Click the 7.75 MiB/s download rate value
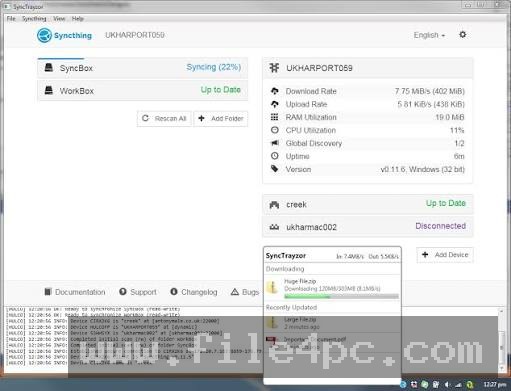This screenshot has height=391, width=511. (430, 91)
